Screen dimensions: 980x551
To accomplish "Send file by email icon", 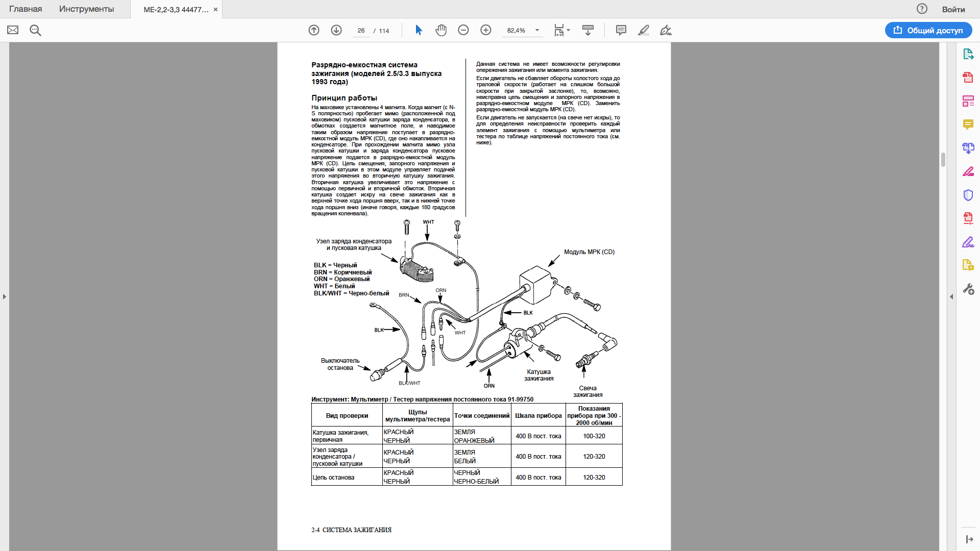I will pyautogui.click(x=13, y=30).
